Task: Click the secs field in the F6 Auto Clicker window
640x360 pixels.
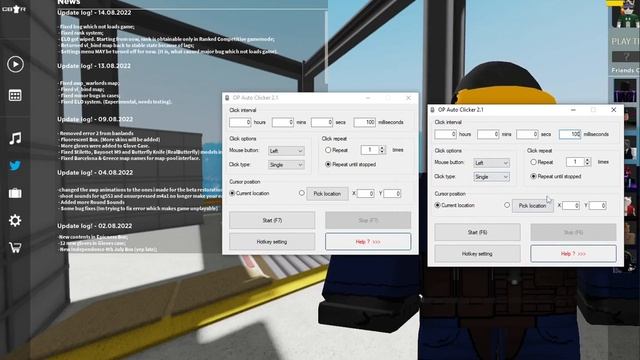Action: [x=527, y=134]
